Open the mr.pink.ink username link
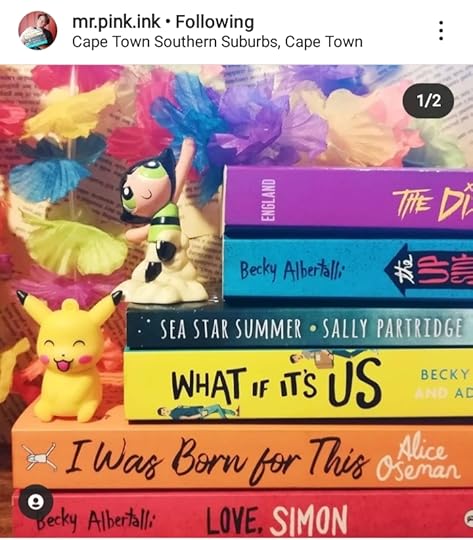 coord(116,22)
